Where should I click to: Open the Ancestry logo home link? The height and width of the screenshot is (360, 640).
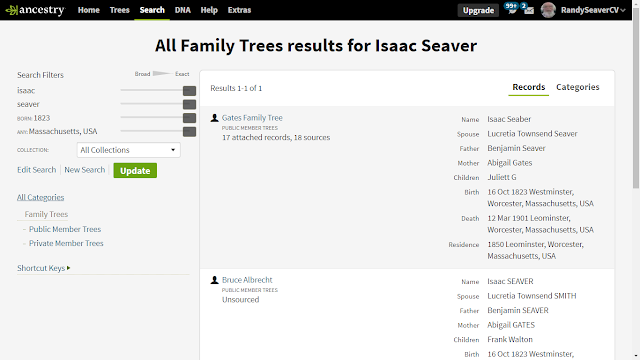pos(36,10)
